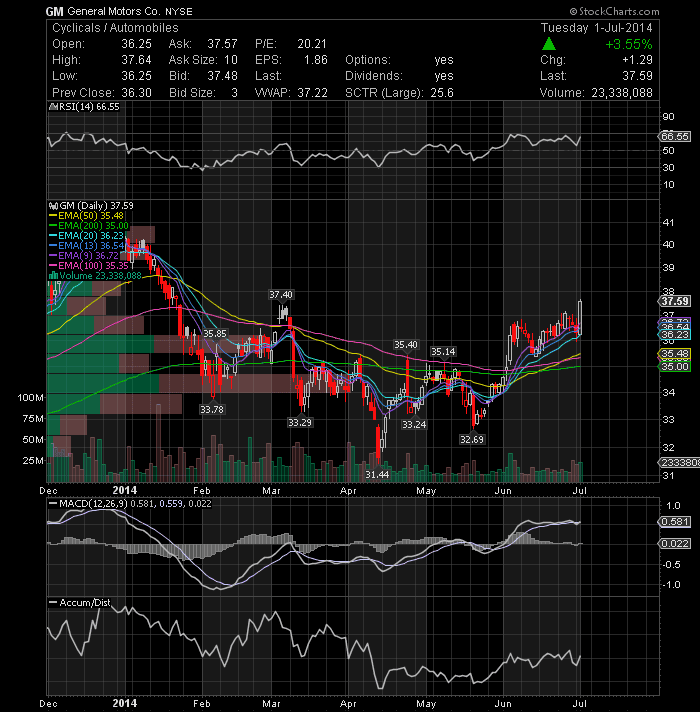The width and height of the screenshot is (700, 712).
Task: Click the MACD(12,26,9) panel label
Action: pyautogui.click(x=93, y=504)
